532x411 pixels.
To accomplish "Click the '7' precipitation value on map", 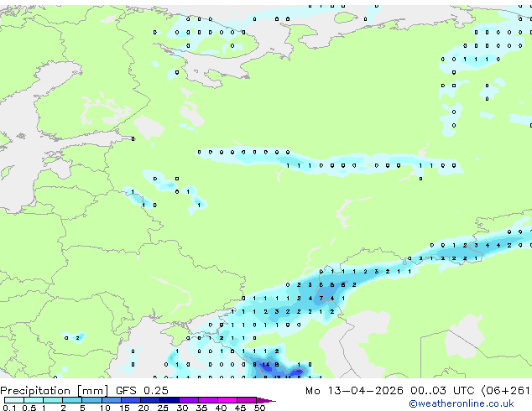I will tap(321, 298).
